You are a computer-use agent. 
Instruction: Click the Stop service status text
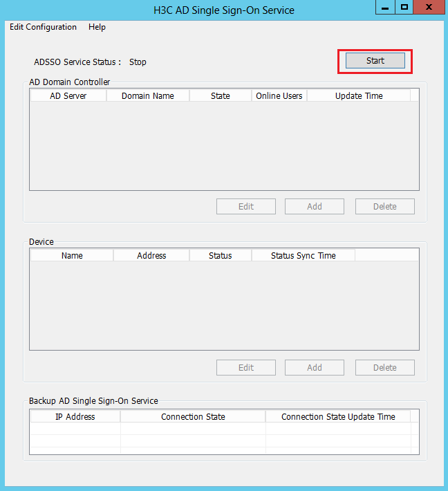(x=138, y=62)
